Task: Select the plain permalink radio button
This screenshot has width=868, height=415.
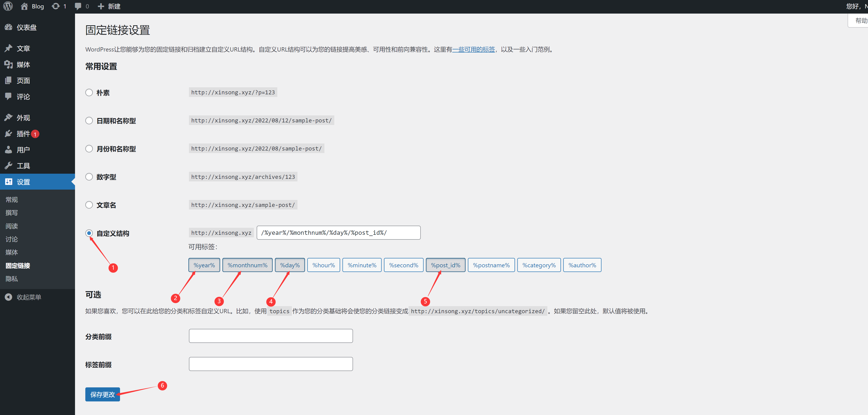Action: point(89,92)
